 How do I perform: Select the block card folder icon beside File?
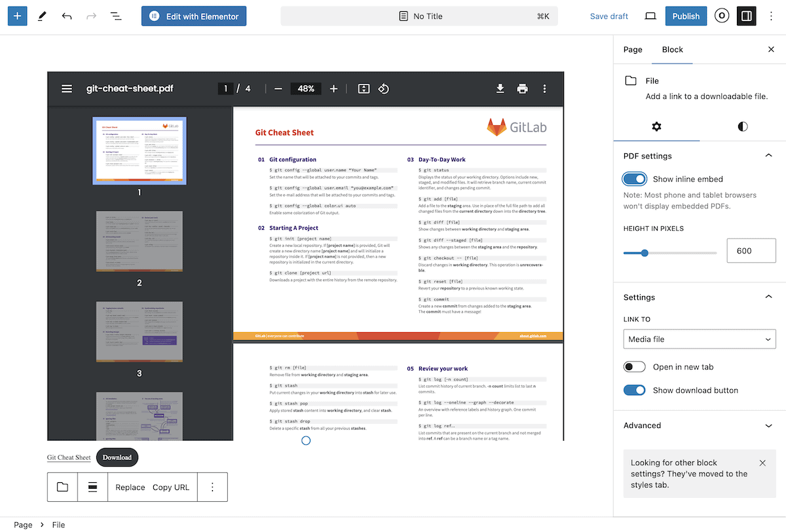tap(631, 81)
